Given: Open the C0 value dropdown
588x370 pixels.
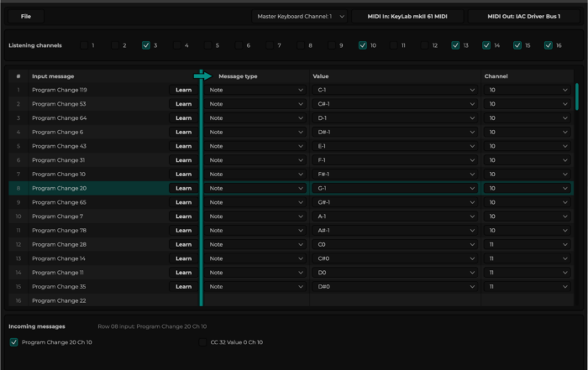Looking at the screenshot, I should click(395, 244).
